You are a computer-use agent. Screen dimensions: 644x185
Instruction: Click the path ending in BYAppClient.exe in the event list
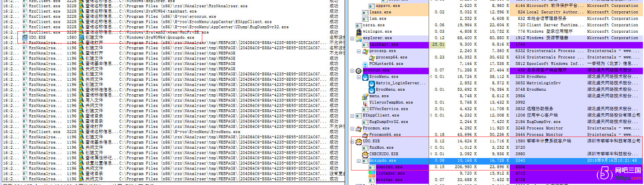click(195, 21)
